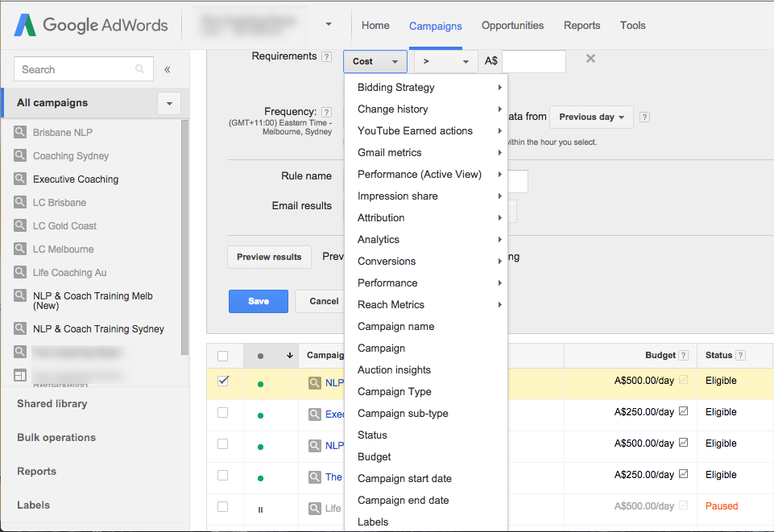The width and height of the screenshot is (774, 532).
Task: Click the search campaign icon beside Executive Coaching
Action: tap(20, 179)
